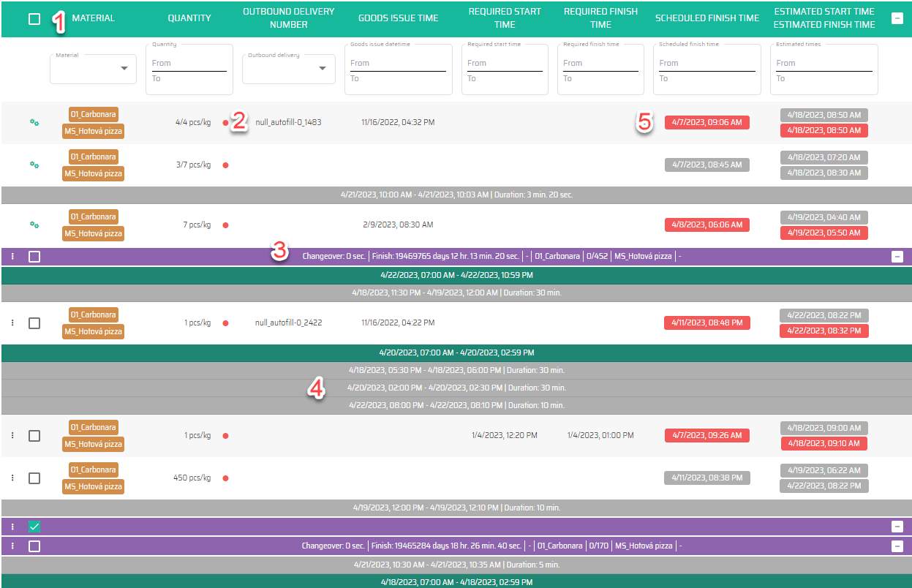Click the gear icon on the 7 pcs/kg row

click(x=34, y=225)
